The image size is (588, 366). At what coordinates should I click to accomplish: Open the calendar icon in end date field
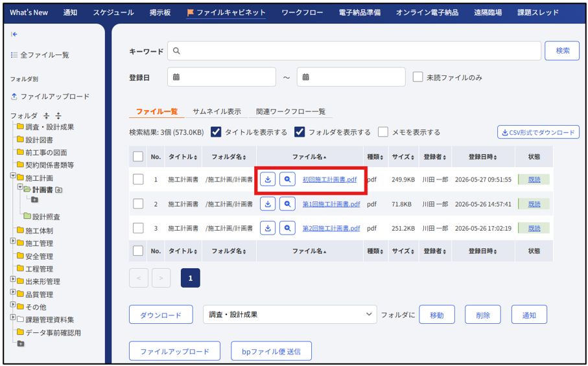[x=306, y=77]
